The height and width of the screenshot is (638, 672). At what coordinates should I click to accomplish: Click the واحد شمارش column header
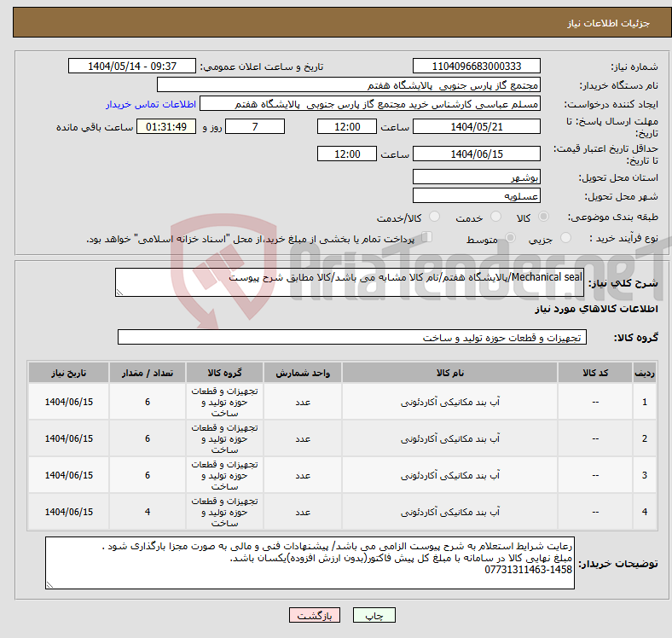tap(303, 373)
